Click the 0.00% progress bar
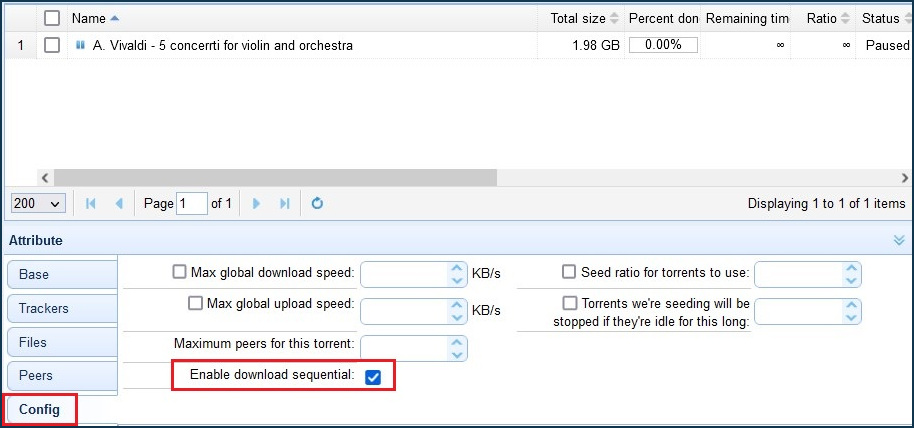 pos(663,45)
